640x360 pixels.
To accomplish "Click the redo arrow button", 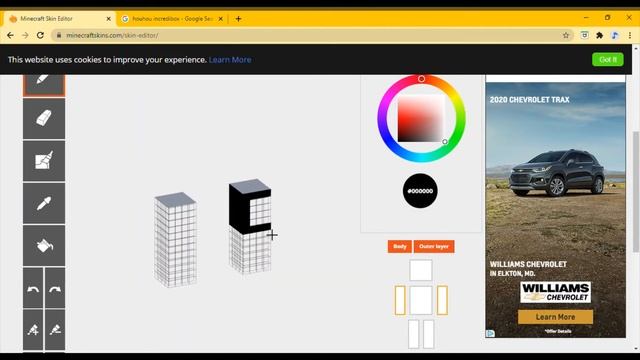I will coord(55,288).
